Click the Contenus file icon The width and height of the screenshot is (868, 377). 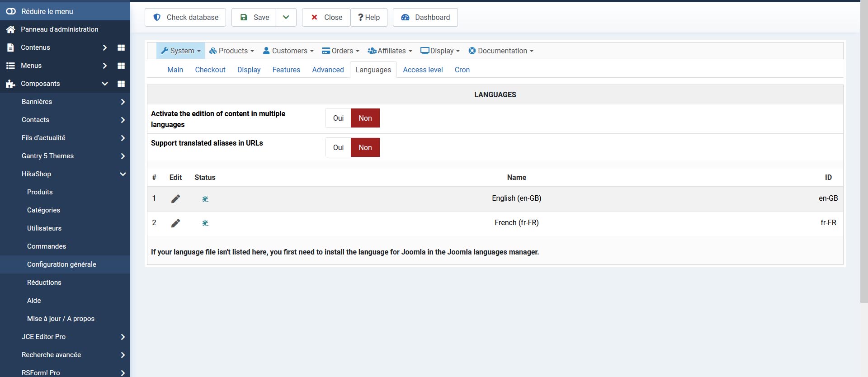click(x=10, y=47)
